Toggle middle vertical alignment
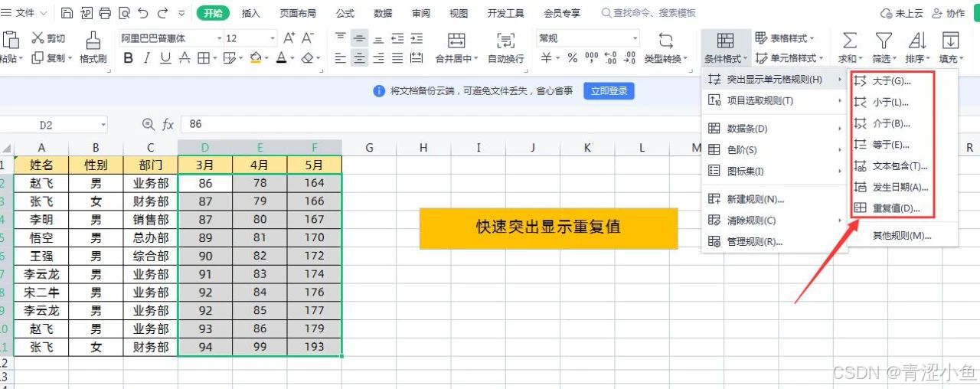Viewport: 980px width, 389px height. (359, 38)
